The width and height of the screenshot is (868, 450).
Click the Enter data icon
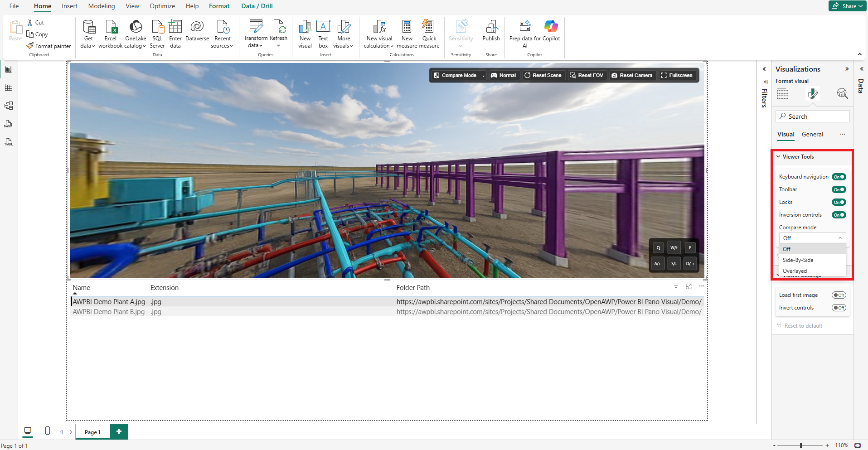(x=175, y=27)
